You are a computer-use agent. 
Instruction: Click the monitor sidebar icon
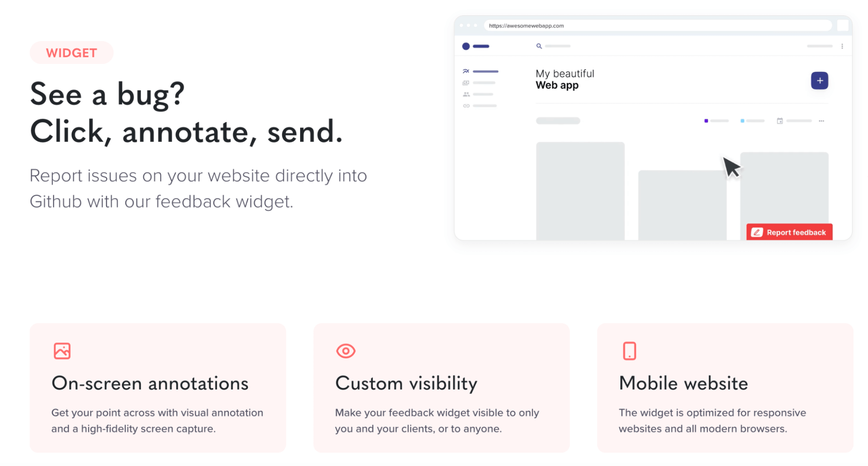click(466, 82)
